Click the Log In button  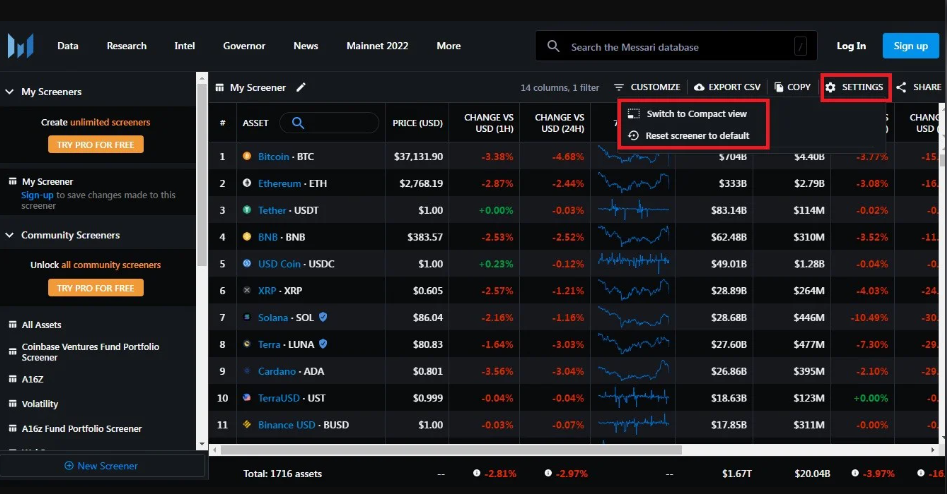(x=851, y=46)
